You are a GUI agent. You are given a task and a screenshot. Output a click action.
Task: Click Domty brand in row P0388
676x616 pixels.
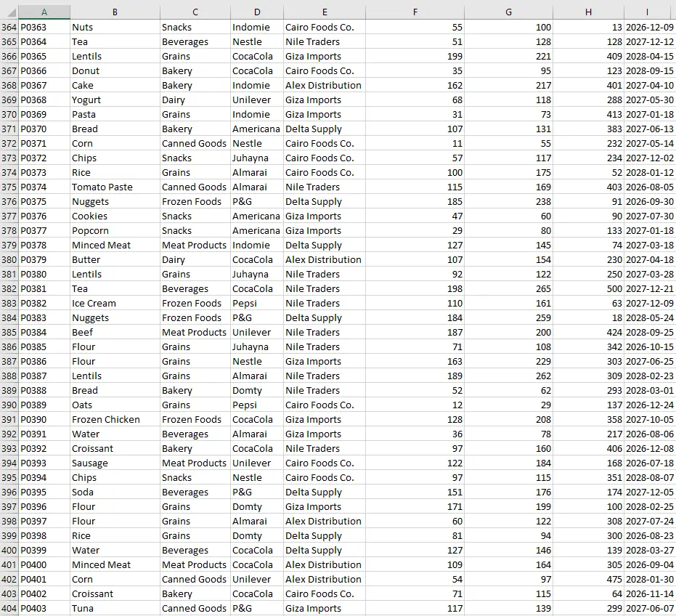257,390
